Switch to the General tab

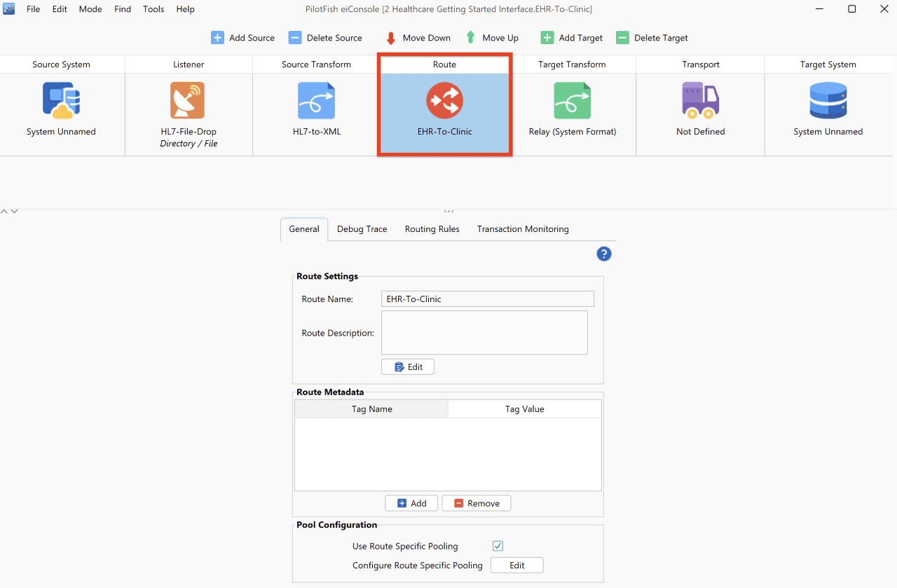click(304, 229)
